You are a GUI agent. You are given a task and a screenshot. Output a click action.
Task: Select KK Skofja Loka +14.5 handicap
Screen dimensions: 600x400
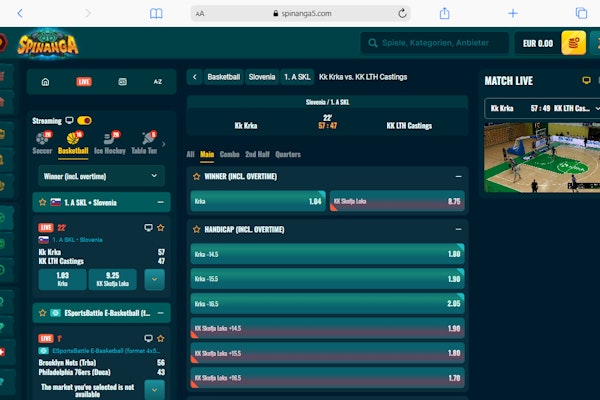[x=328, y=328]
